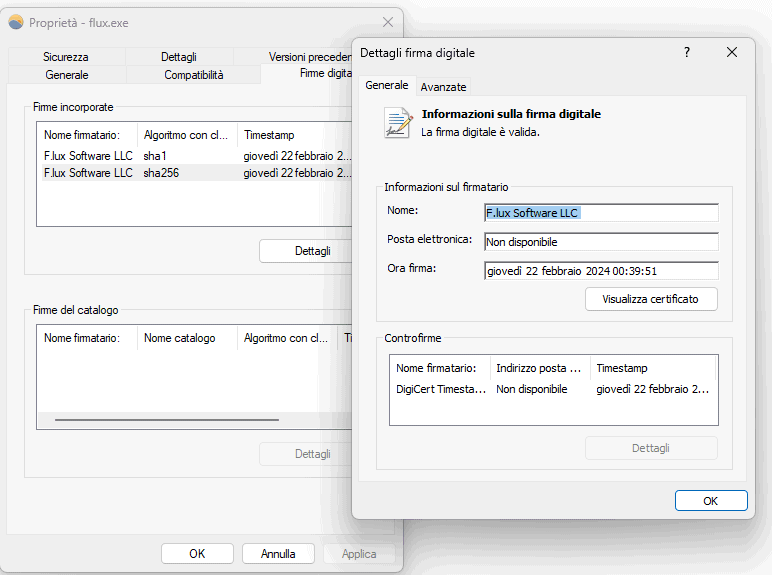
Task: Switch to the Sicurezza tab
Action: tap(65, 57)
